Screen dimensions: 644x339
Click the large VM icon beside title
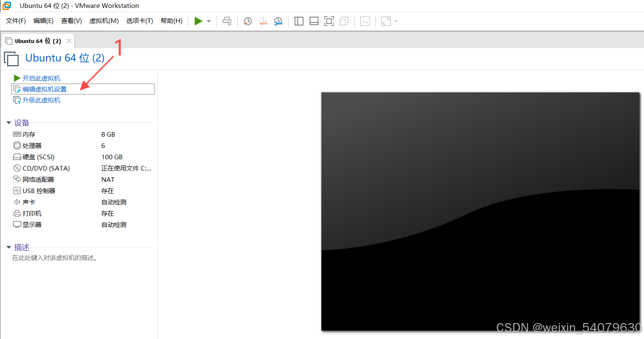point(11,59)
